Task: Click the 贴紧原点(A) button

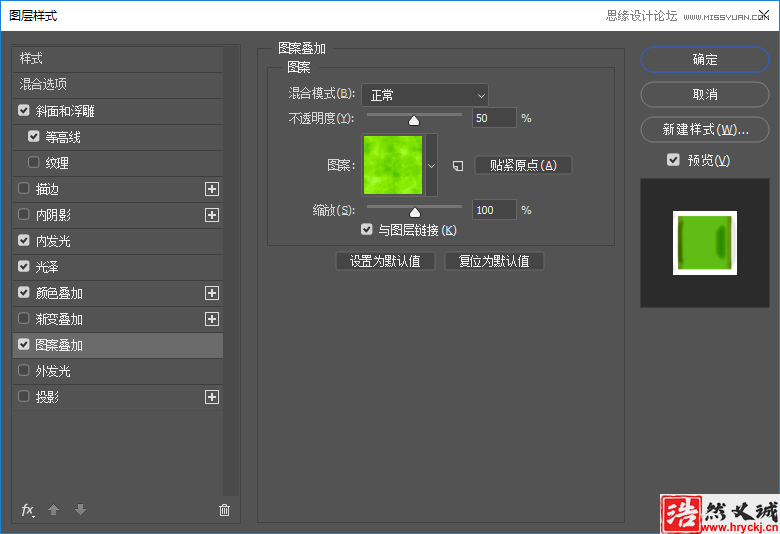Action: coord(523,165)
